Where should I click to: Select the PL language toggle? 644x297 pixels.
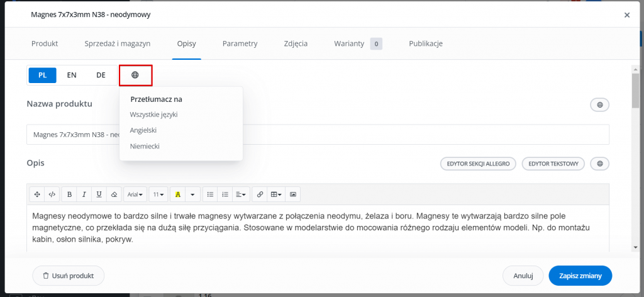click(x=42, y=75)
